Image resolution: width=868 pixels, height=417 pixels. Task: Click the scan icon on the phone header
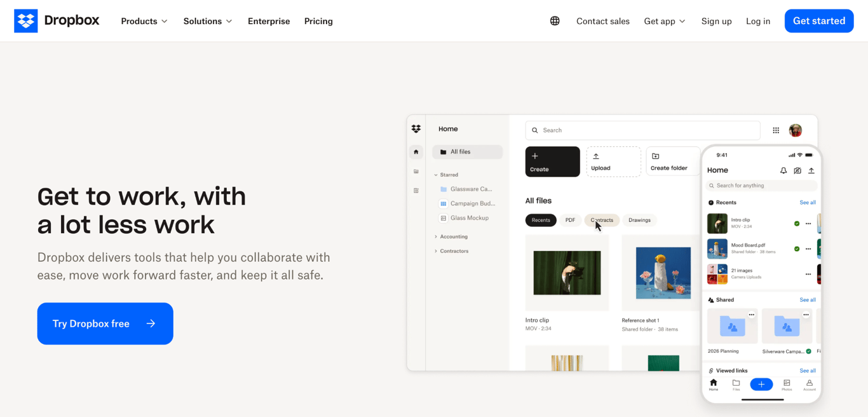pyautogui.click(x=797, y=170)
